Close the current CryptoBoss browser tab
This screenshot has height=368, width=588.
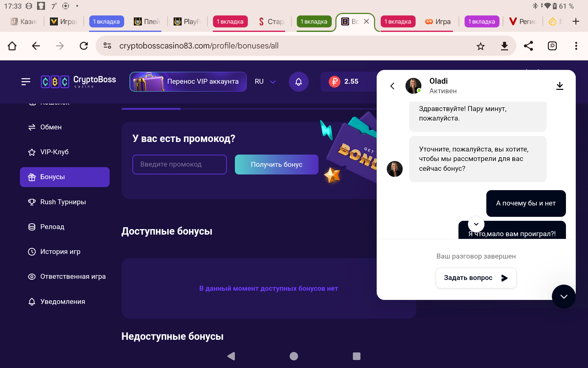(366, 21)
